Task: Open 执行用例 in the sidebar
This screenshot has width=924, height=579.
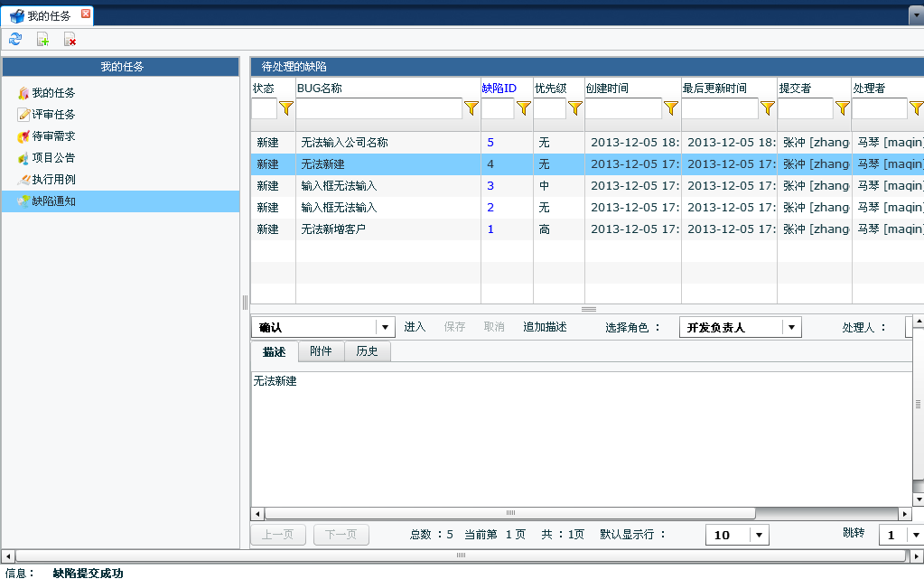Action: coord(53,180)
